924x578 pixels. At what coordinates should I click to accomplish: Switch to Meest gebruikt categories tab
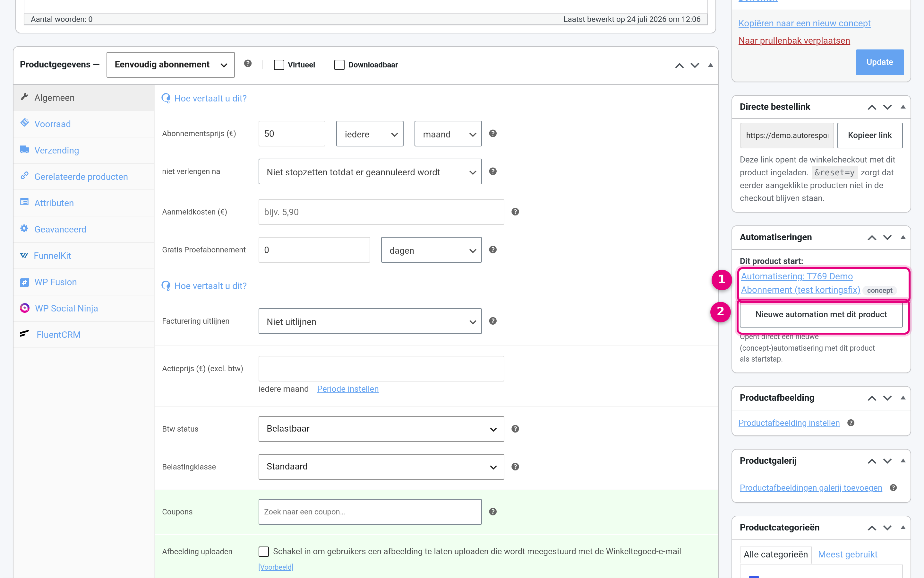[848, 554]
